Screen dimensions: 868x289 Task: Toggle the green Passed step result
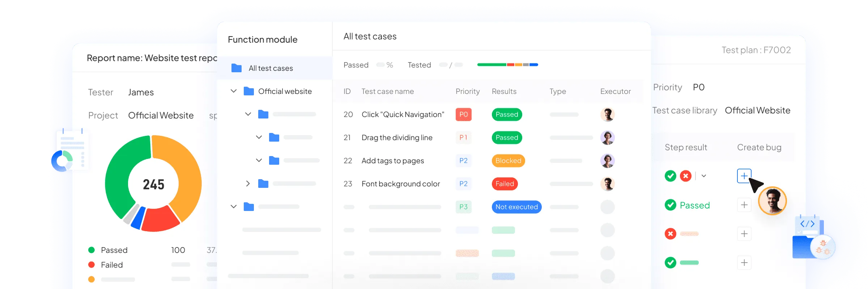pos(687,205)
